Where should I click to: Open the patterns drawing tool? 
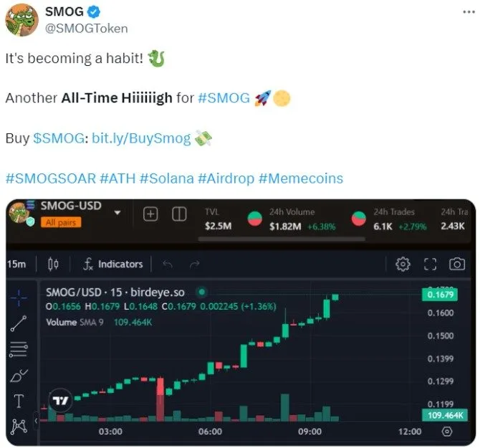(19, 428)
